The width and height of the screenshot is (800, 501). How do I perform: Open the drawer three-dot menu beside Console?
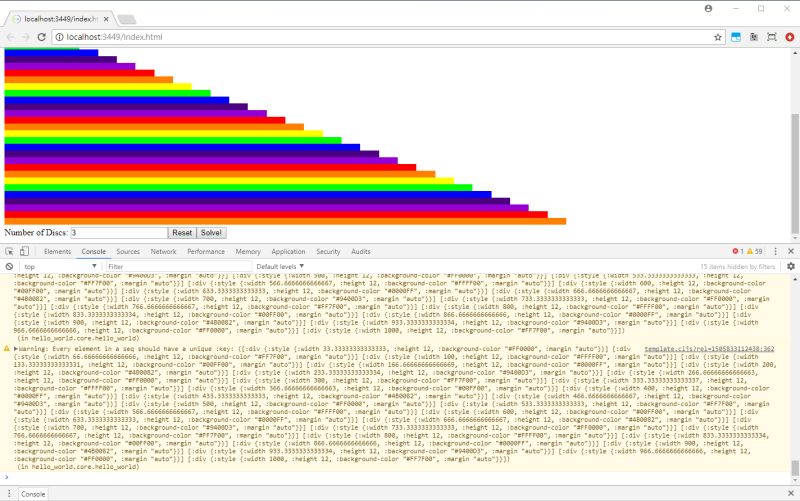tap(9, 493)
